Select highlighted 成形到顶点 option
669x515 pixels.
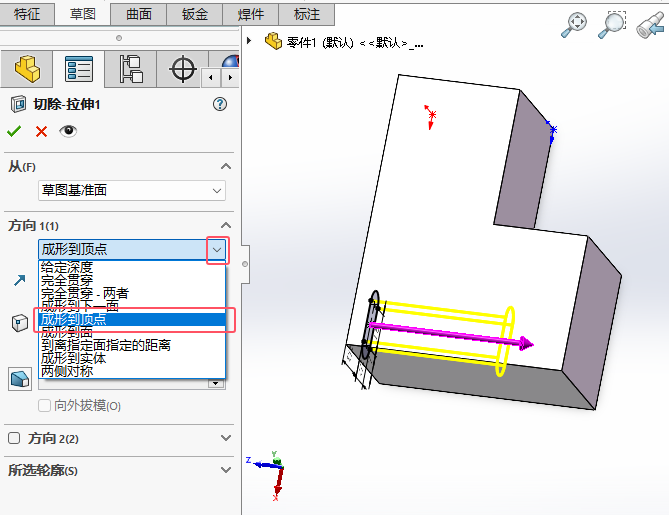(132, 319)
